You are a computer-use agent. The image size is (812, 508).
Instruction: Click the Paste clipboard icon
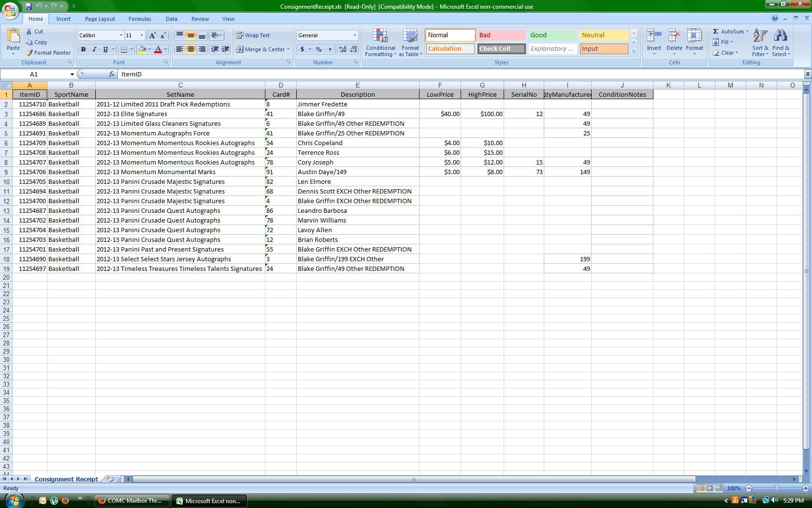pos(13,37)
